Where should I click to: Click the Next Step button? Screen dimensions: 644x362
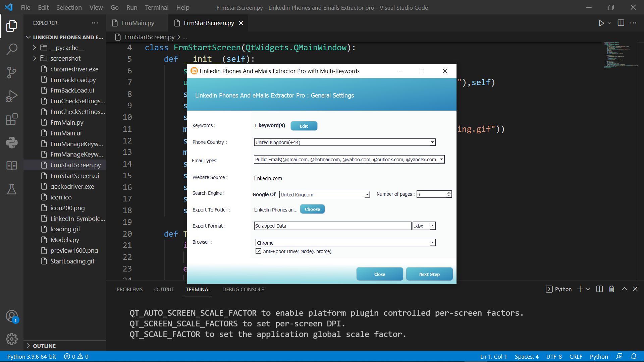point(429,274)
